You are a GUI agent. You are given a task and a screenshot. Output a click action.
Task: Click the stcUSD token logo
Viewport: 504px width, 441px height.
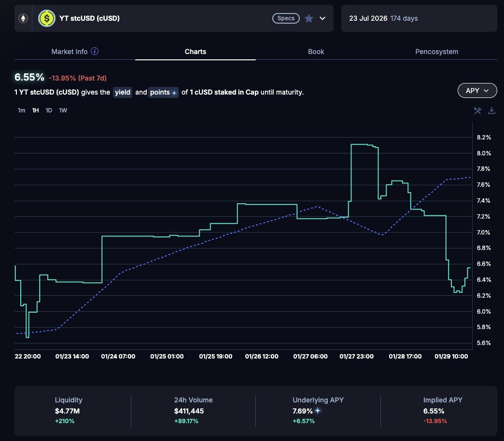coord(46,18)
